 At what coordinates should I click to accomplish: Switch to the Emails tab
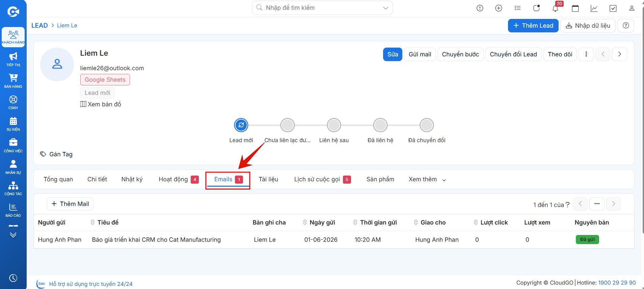tap(228, 180)
